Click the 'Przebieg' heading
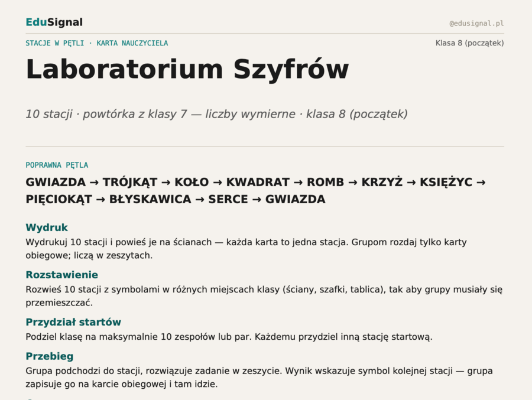Image resolution: width=532 pixels, height=400 pixels. 50,356
